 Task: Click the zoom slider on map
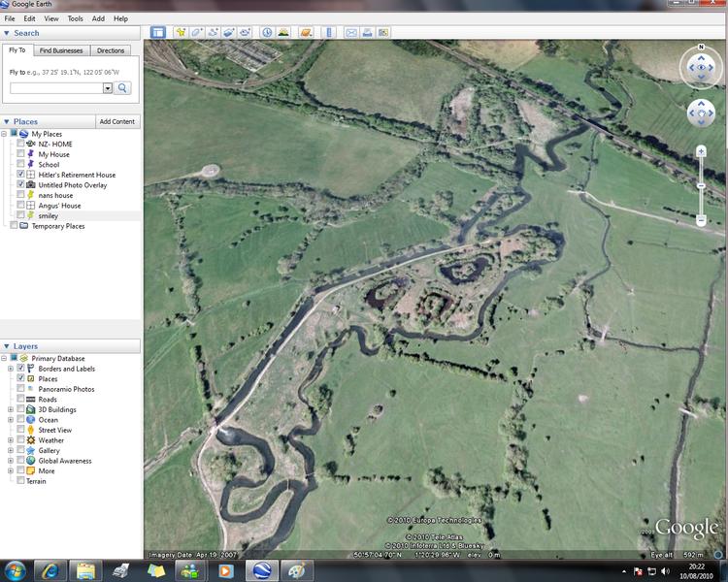coord(701,186)
